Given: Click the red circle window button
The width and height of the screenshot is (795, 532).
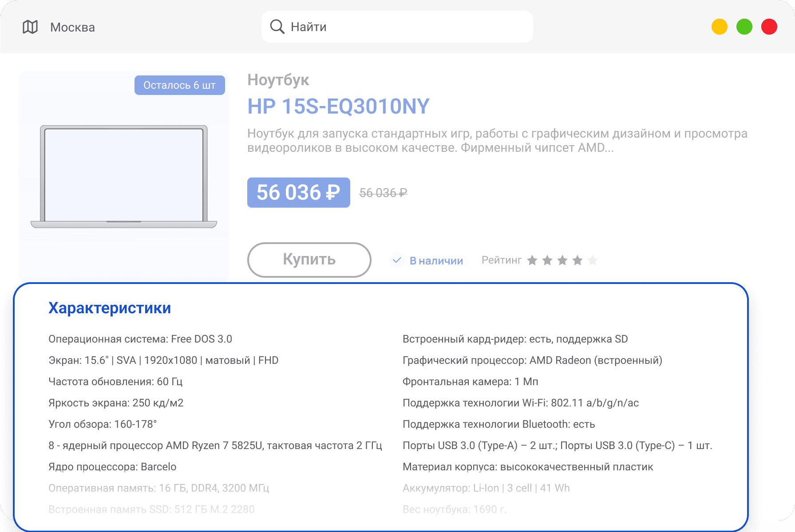Looking at the screenshot, I should [769, 27].
